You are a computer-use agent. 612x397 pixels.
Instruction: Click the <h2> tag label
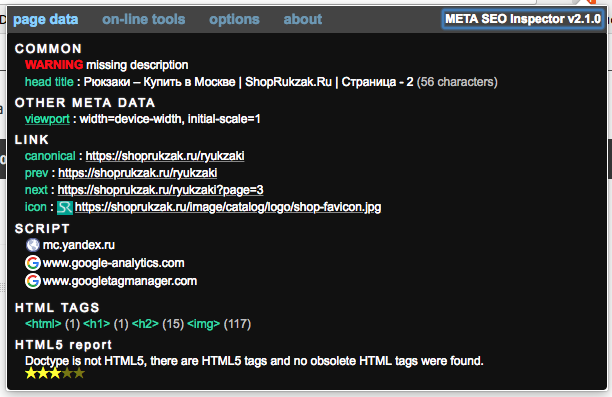(145, 324)
